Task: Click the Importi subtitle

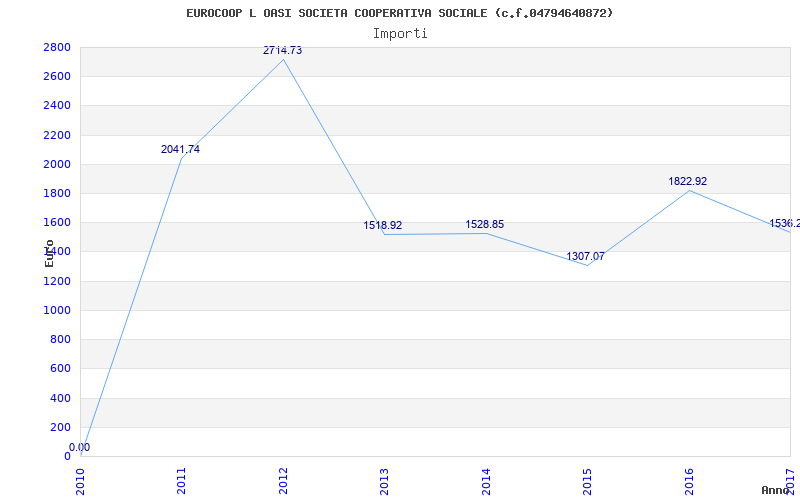Action: point(400,34)
